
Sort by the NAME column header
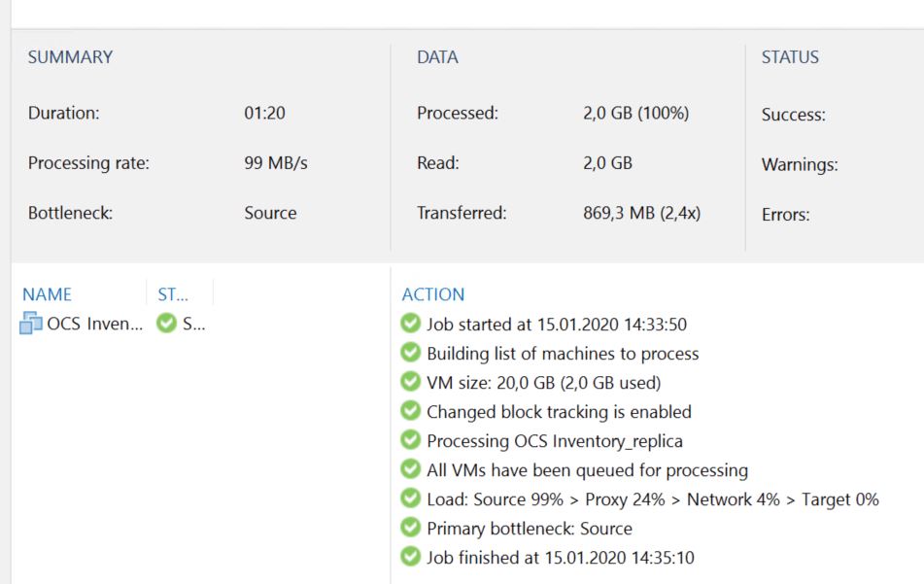pyautogui.click(x=48, y=294)
